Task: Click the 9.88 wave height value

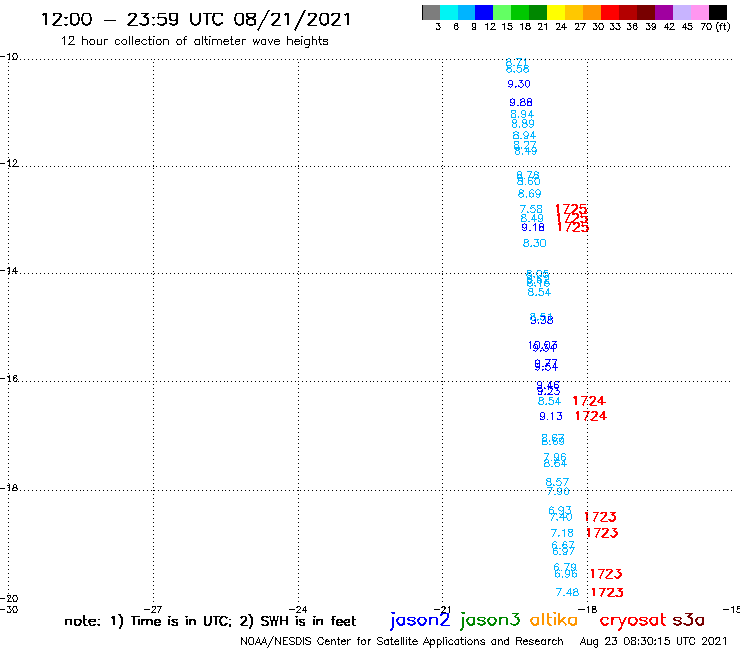Action: tap(521, 102)
